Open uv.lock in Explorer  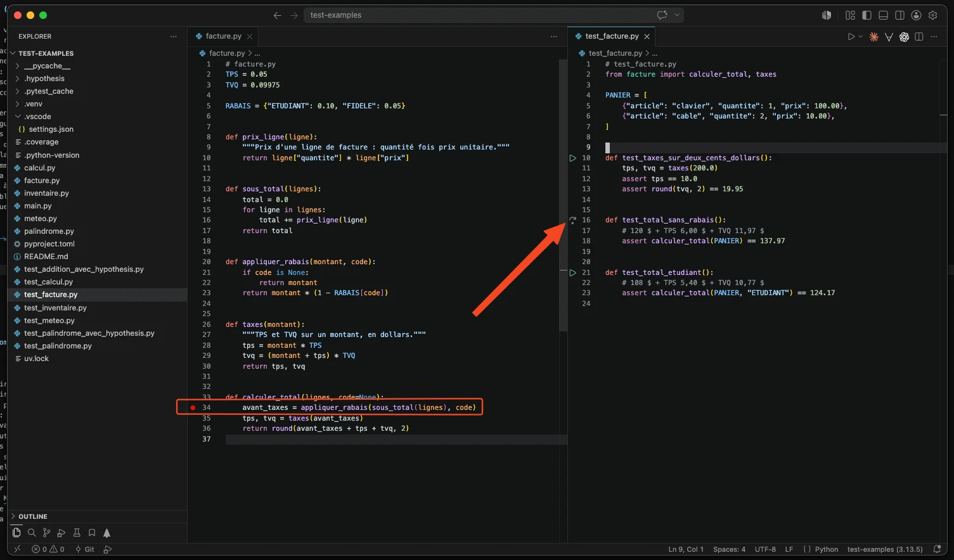point(97,359)
